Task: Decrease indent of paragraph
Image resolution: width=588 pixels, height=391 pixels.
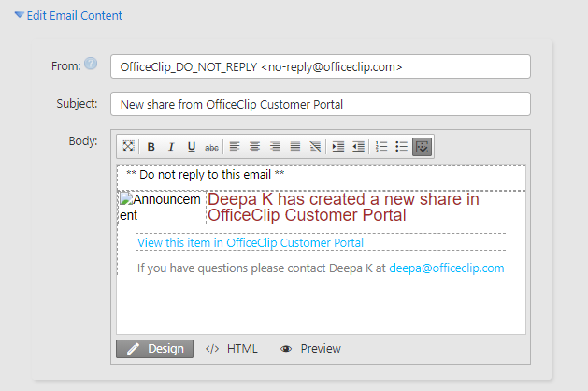Action: (x=358, y=146)
